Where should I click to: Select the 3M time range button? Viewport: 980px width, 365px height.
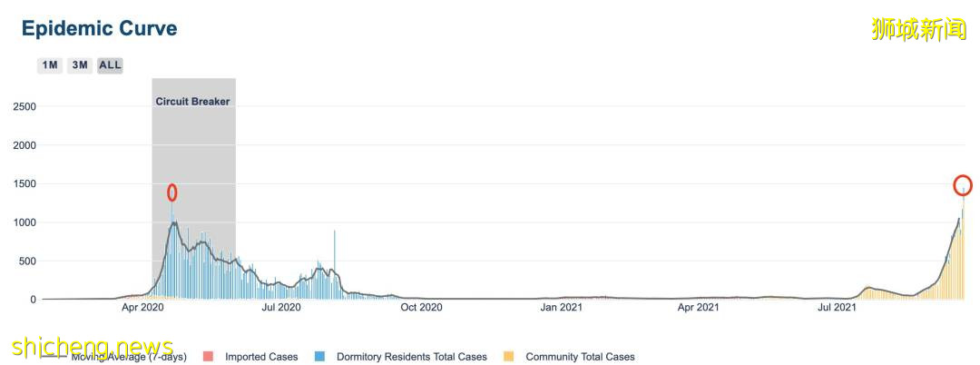(80, 65)
